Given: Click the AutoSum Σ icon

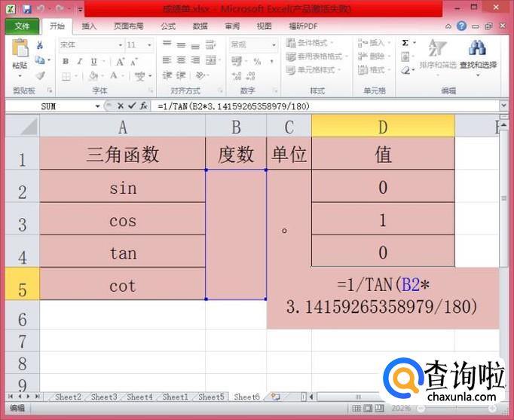Looking at the screenshot, I should point(405,44).
